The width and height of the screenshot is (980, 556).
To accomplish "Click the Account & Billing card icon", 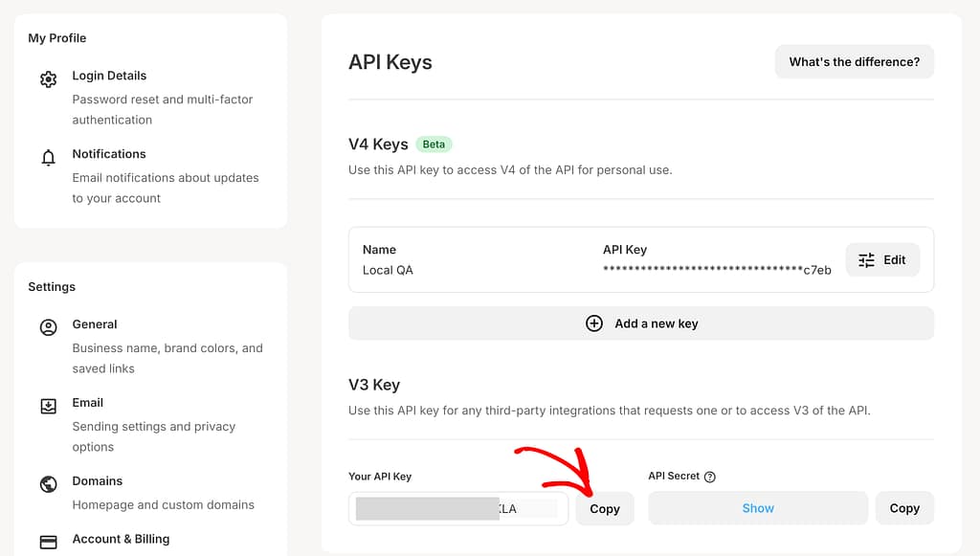I will 48,542.
